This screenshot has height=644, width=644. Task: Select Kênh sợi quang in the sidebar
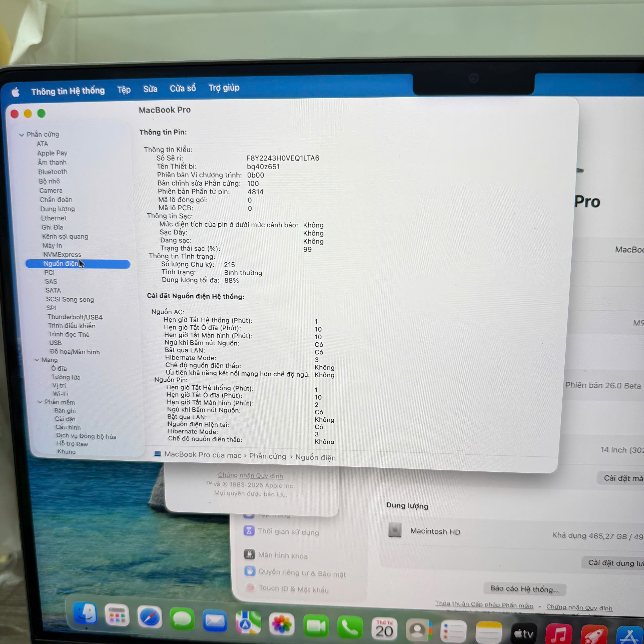pos(65,236)
